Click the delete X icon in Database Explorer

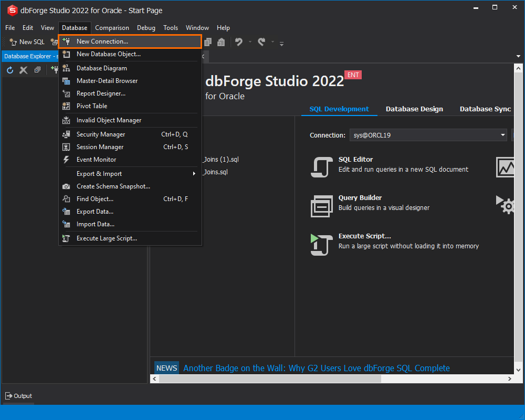coord(24,70)
